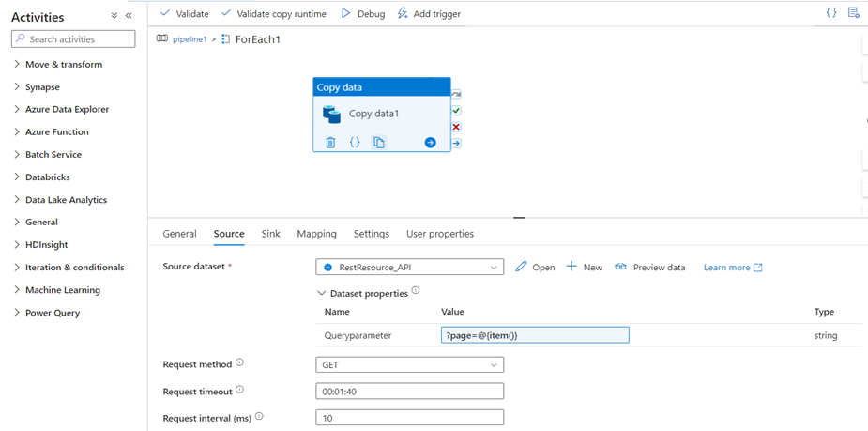The height and width of the screenshot is (431, 868).
Task: Clone the Copy data1 activity
Action: [378, 143]
